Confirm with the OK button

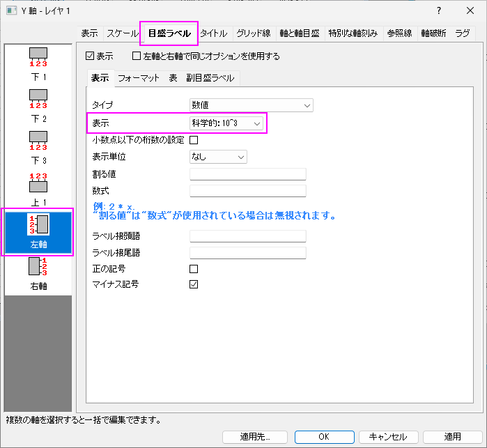click(324, 437)
